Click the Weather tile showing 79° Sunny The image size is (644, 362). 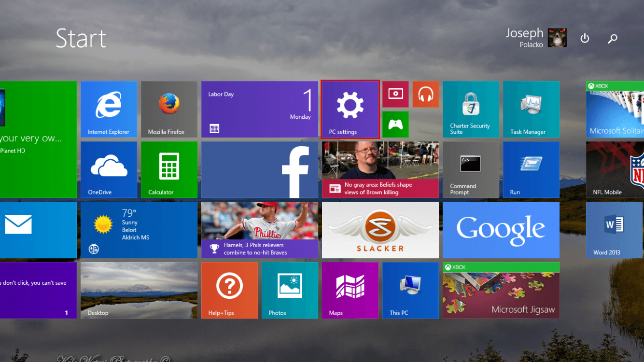139,230
